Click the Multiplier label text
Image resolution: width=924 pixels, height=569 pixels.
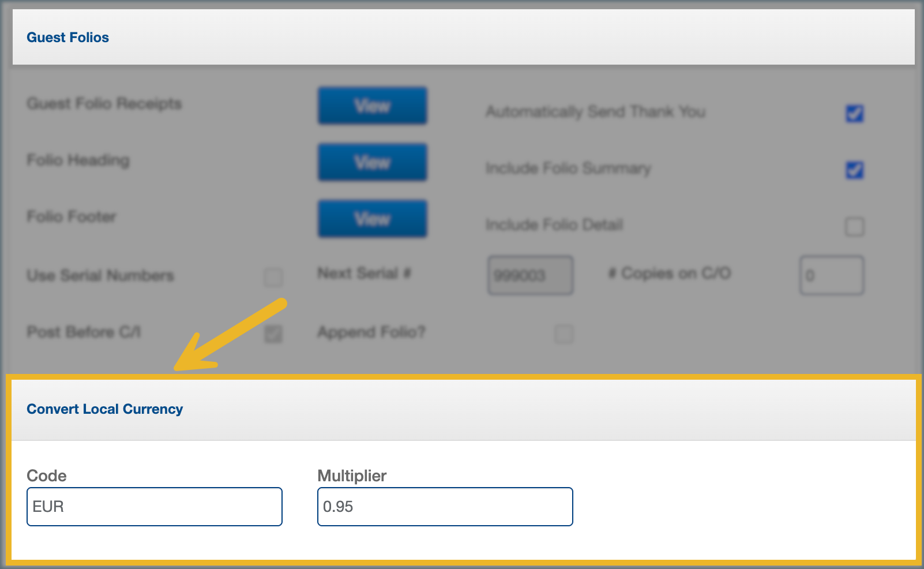point(352,476)
